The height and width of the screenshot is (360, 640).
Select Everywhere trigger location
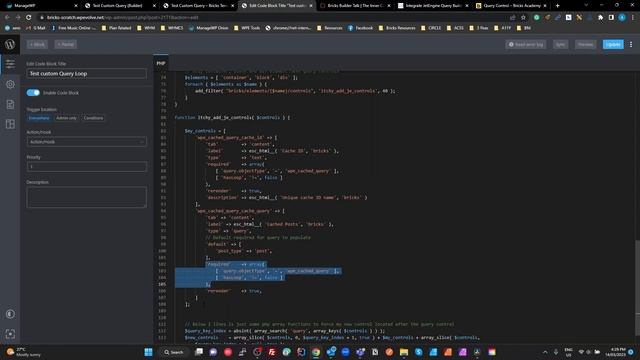pyautogui.click(x=39, y=118)
